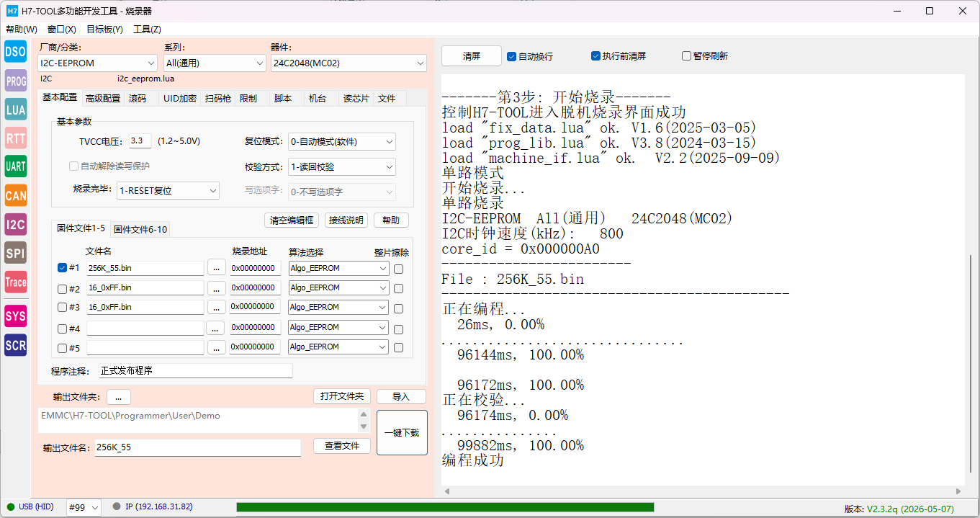Click the 导入 import button
This screenshot has height=518, width=980.
coord(401,397)
